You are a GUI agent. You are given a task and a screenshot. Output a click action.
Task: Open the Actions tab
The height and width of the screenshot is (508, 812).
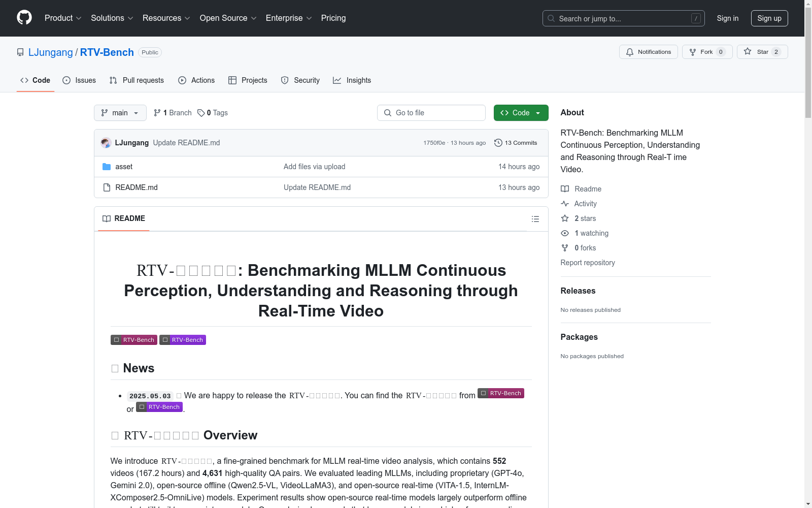point(196,80)
